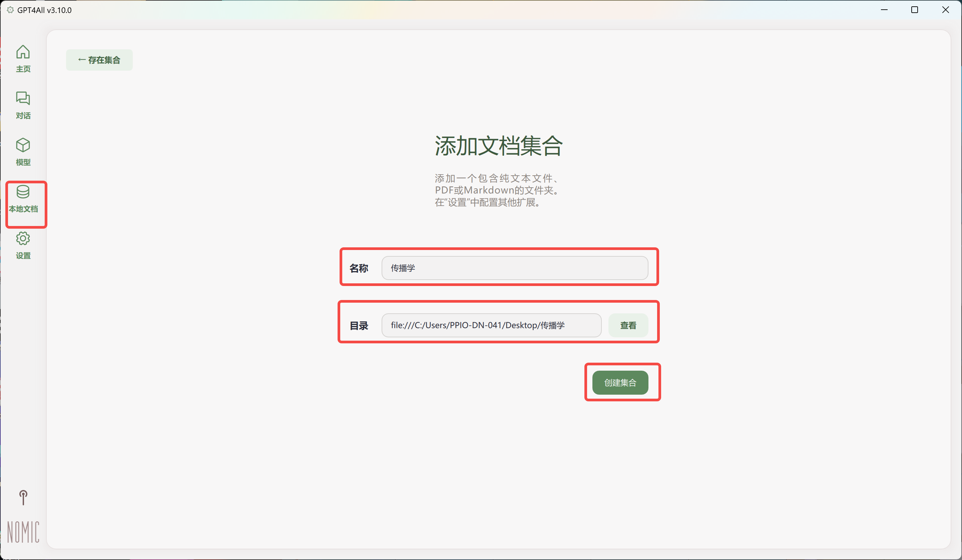Click the 查看 browse folder button

[628, 325]
